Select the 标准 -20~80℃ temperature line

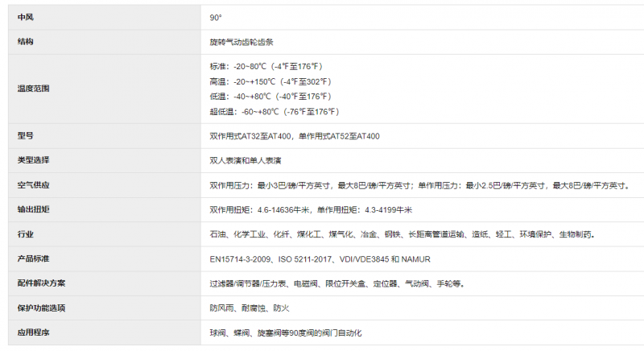point(266,66)
